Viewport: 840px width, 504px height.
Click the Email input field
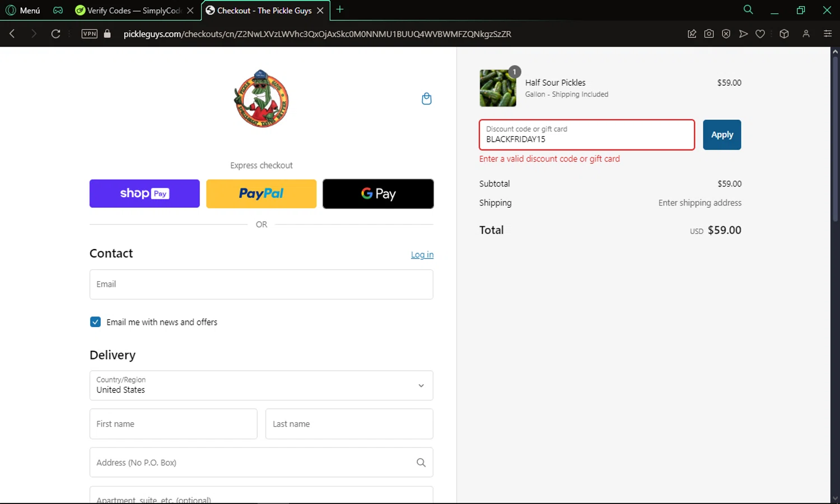click(262, 284)
